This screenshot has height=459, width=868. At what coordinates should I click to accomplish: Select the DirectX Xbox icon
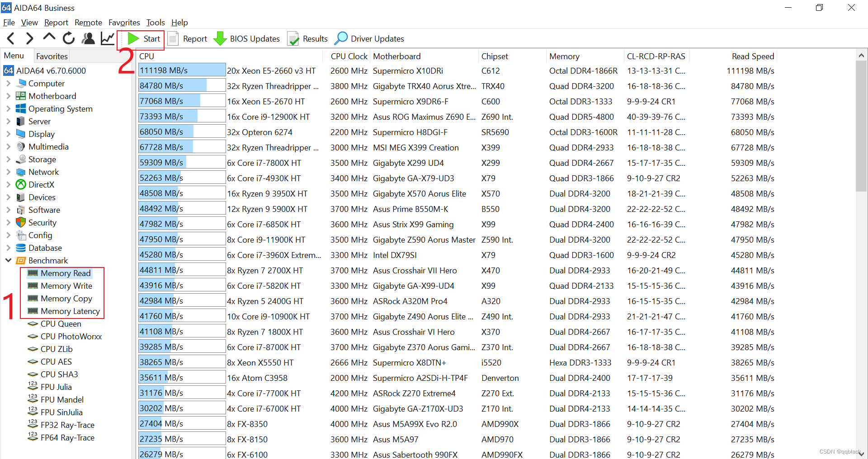click(x=21, y=185)
